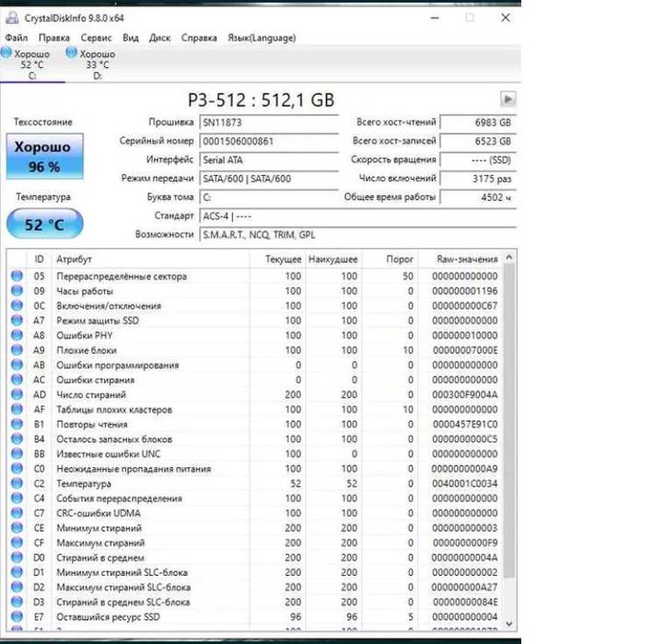Viewport: 665px width, 644px height.
Task: Click the Порог column header
Action: pyautogui.click(x=390, y=259)
